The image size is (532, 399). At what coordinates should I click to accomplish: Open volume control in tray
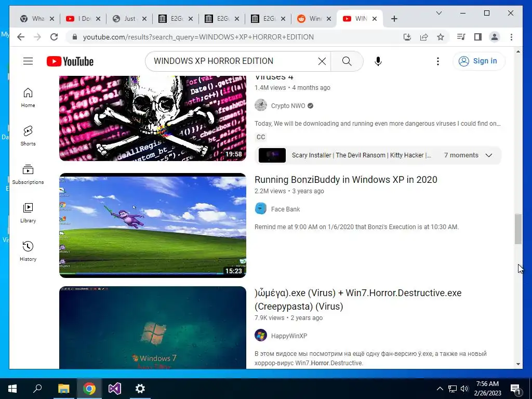[x=464, y=389]
